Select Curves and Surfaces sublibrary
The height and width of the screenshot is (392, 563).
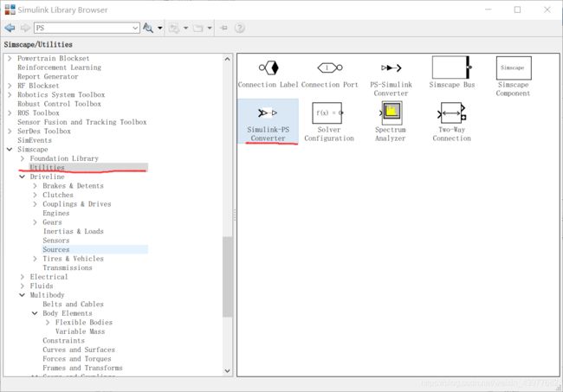[79, 350]
